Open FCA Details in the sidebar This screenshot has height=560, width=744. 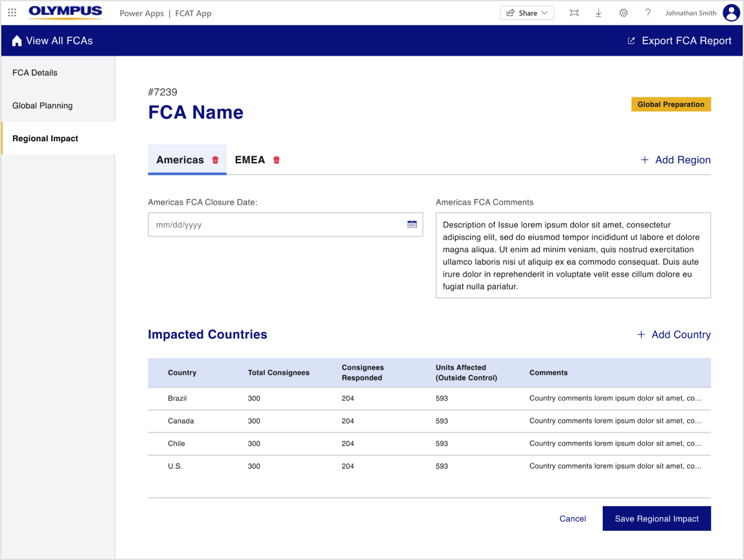35,73
